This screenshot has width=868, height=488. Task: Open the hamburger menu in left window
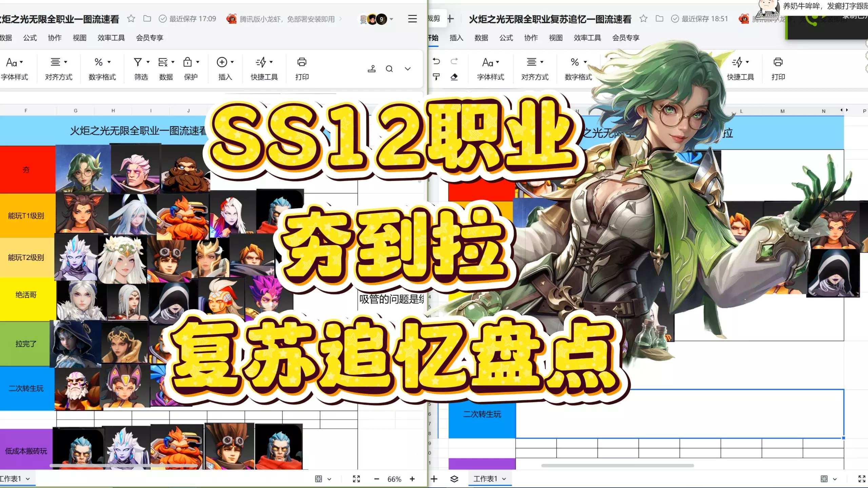click(412, 19)
